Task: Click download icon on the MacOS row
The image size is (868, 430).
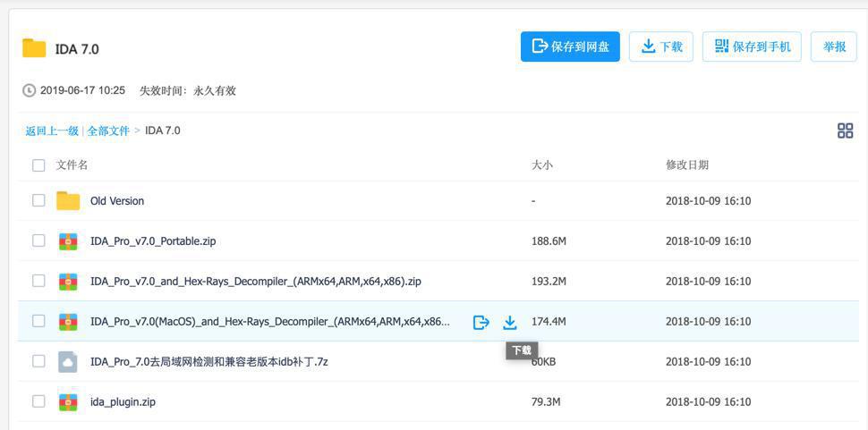Action: (509, 322)
